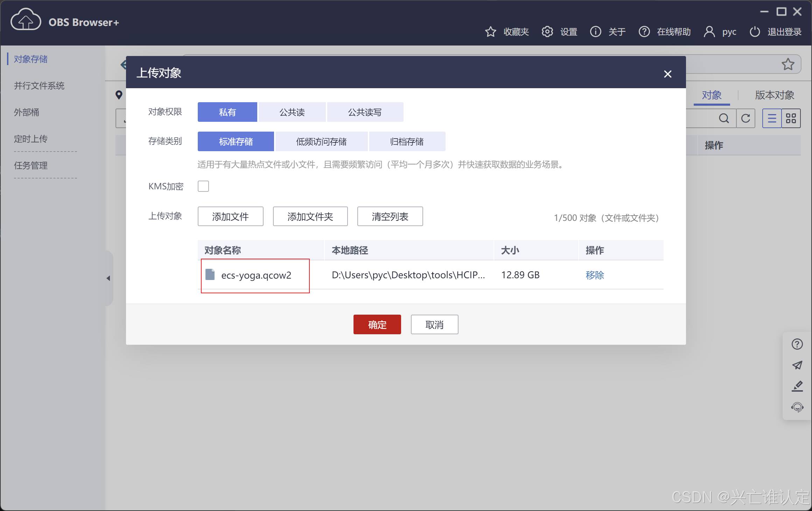The height and width of the screenshot is (511, 812).
Task: Click the background table 操作 header
Action: click(x=714, y=145)
